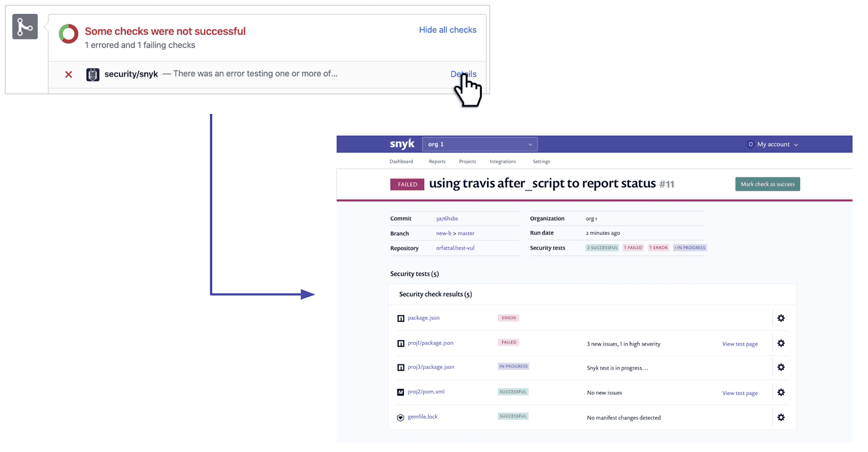Click Mark check as success button
This screenshot has height=452, width=868.
pos(767,184)
